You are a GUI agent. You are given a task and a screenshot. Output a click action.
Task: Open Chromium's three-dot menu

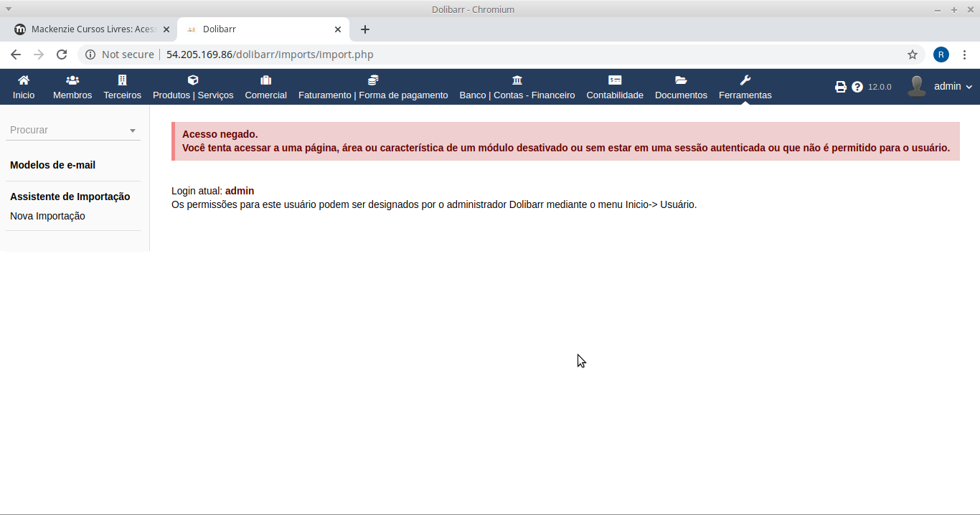pos(964,55)
